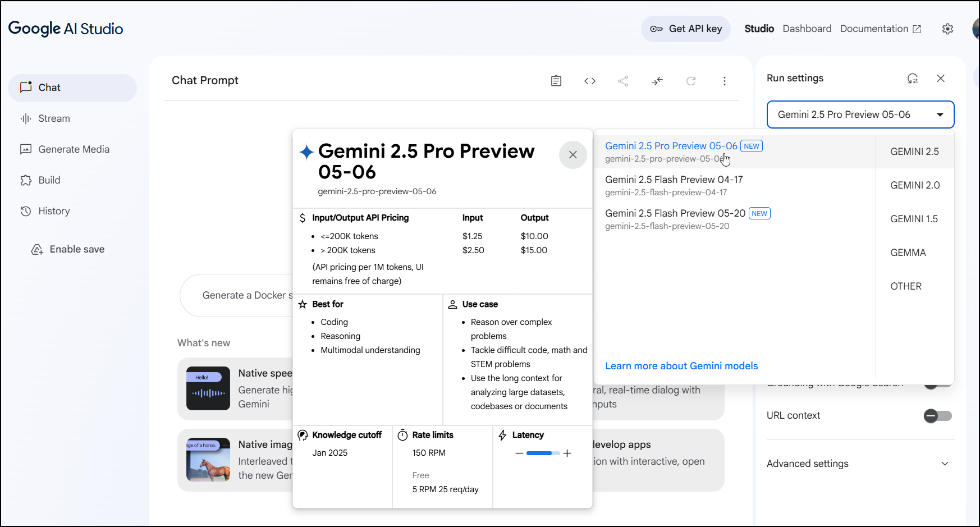Click the Generate a Docker prompt suggestion
Viewport: 980px width, 527px height.
coord(247,295)
